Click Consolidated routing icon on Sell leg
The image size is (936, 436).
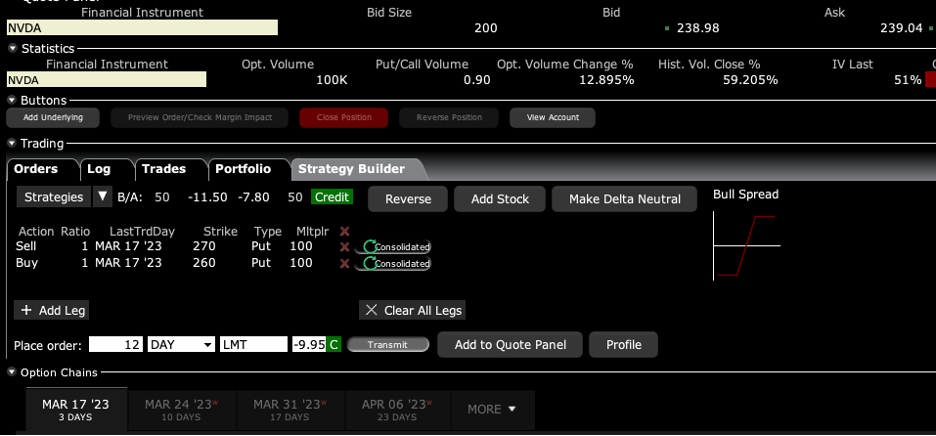pyautogui.click(x=396, y=247)
